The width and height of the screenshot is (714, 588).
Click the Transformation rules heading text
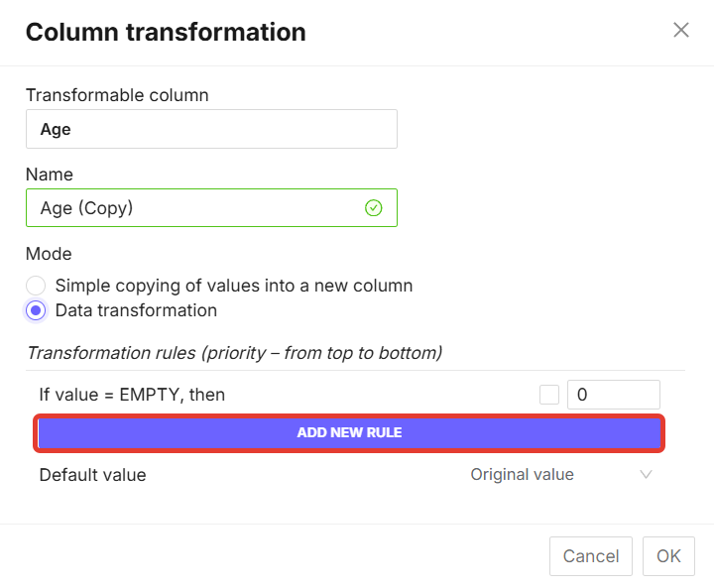[234, 353]
